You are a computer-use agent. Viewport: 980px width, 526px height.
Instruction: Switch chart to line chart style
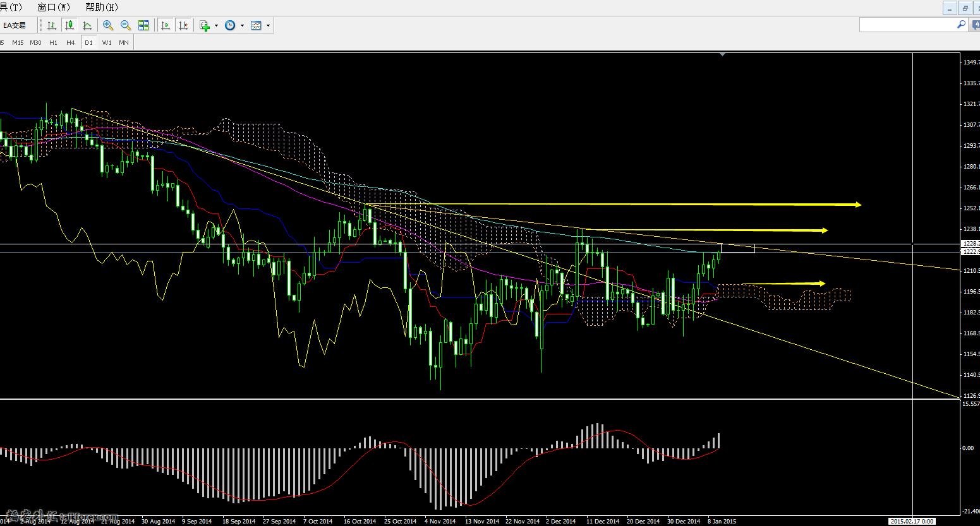pos(87,25)
